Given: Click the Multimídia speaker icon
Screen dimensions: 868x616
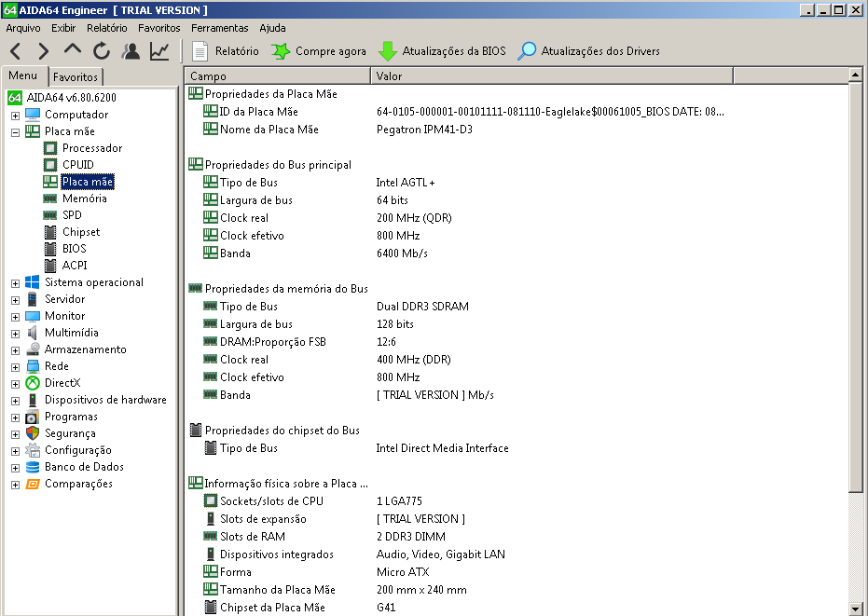Looking at the screenshot, I should point(33,333).
